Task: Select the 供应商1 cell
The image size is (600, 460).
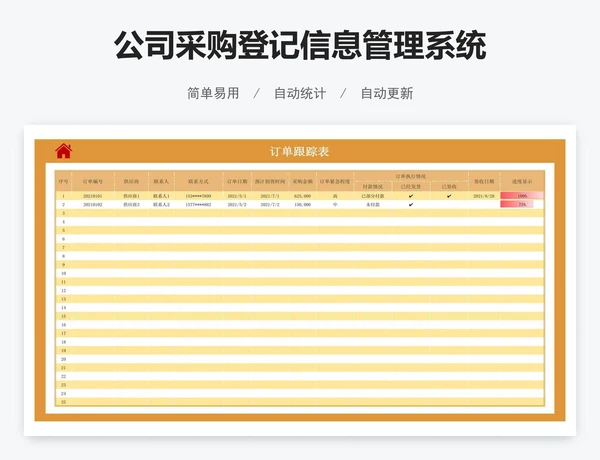Action: pyautogui.click(x=131, y=196)
